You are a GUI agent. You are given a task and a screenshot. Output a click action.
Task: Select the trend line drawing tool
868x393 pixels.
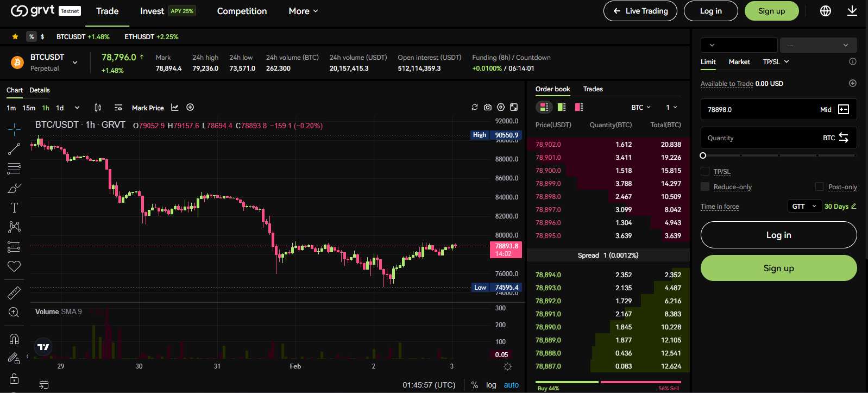coord(14,148)
